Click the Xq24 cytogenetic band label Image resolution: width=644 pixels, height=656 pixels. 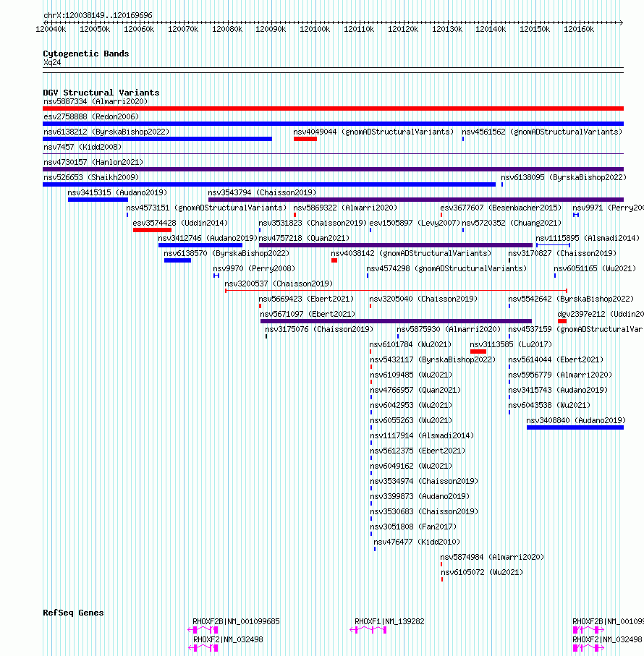(x=52, y=63)
